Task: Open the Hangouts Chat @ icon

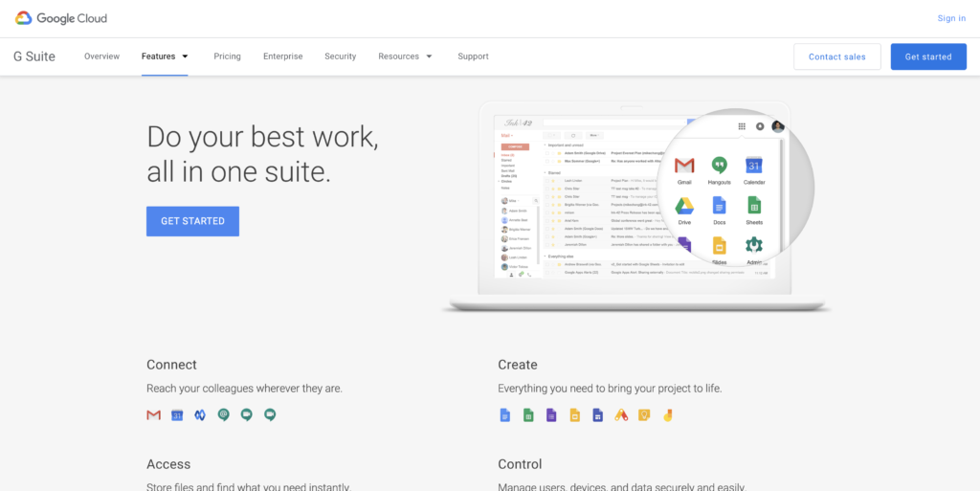Action: pyautogui.click(x=223, y=414)
